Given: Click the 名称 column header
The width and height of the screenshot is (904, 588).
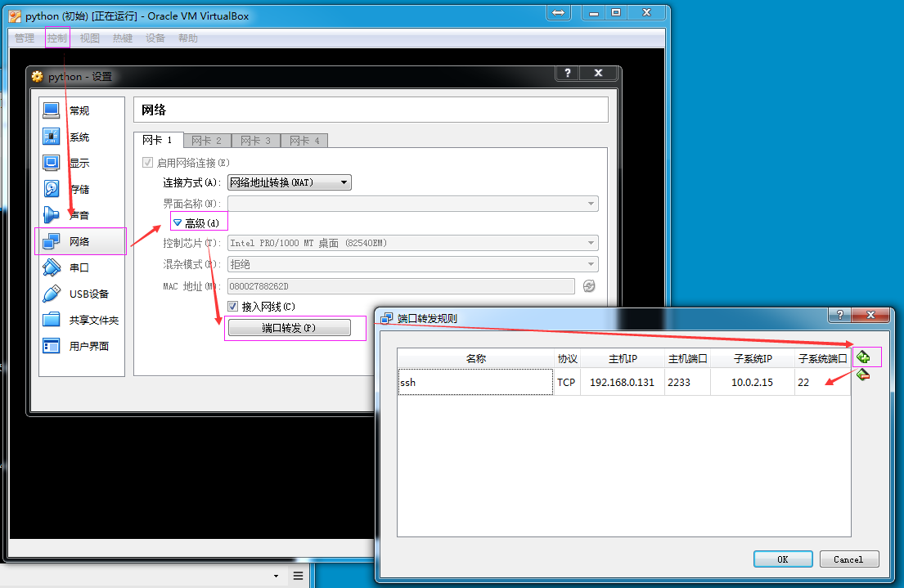Looking at the screenshot, I should point(475,358).
